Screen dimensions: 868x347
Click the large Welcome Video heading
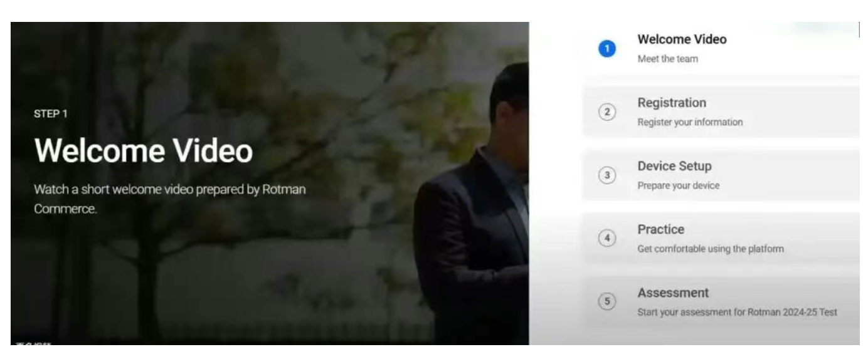[x=144, y=151]
